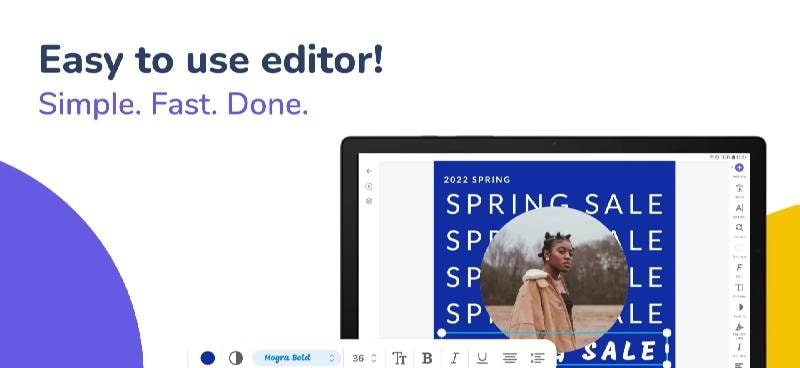Image resolution: width=800 pixels, height=368 pixels.
Task: Click top-left selection handle of SALE text
Action: coord(442,333)
